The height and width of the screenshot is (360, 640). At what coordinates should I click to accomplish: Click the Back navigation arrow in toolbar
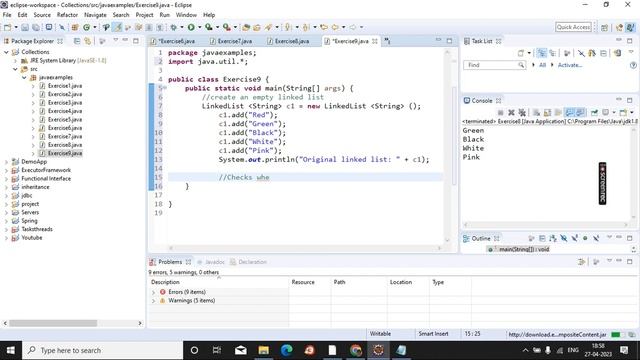click(x=335, y=27)
